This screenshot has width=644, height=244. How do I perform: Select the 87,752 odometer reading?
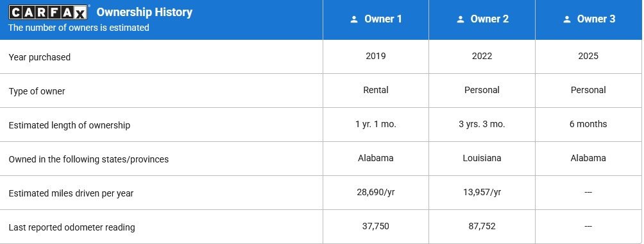(x=482, y=226)
